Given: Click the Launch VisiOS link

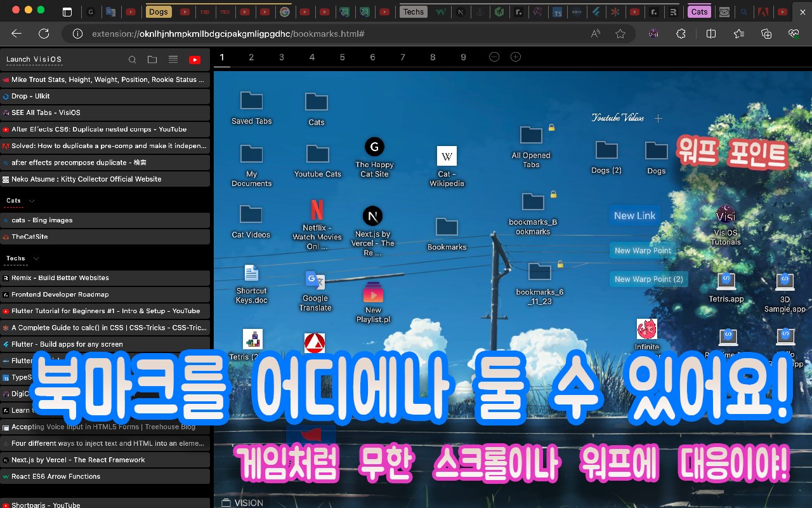Looking at the screenshot, I should (34, 60).
